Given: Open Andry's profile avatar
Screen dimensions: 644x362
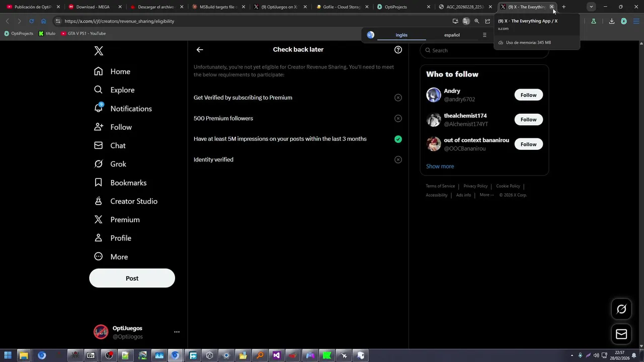Looking at the screenshot, I should point(434,95).
